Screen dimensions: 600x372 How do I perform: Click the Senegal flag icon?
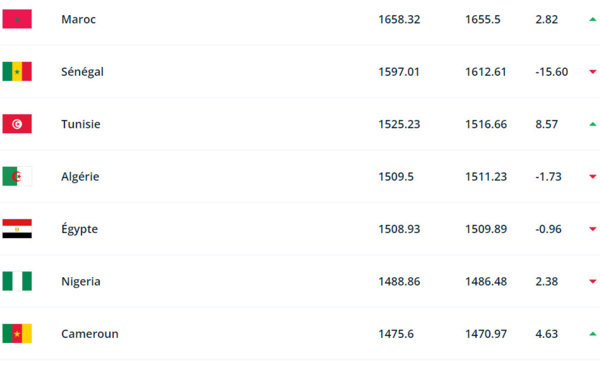pyautogui.click(x=17, y=72)
